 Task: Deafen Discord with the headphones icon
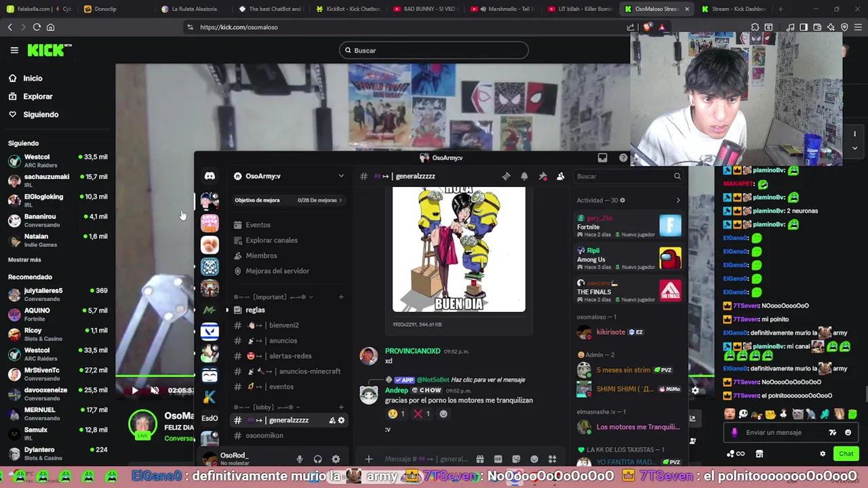(317, 459)
